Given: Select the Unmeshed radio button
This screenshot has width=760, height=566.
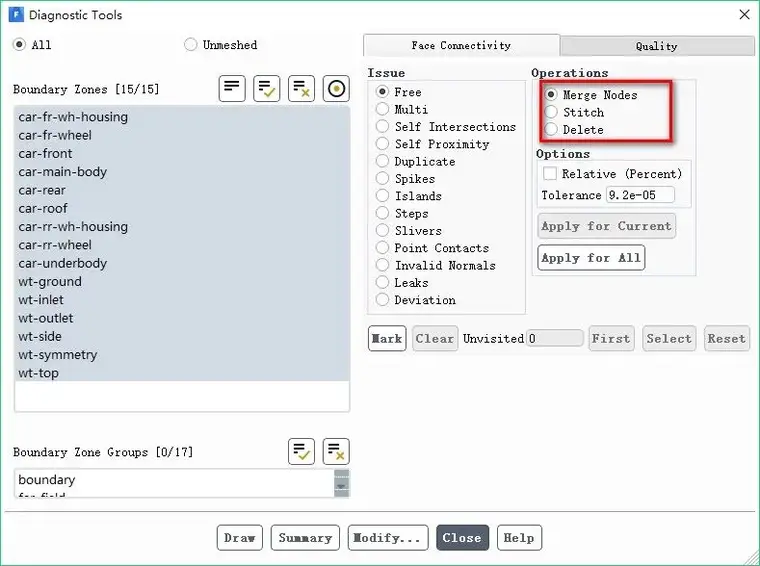Looking at the screenshot, I should tap(190, 45).
